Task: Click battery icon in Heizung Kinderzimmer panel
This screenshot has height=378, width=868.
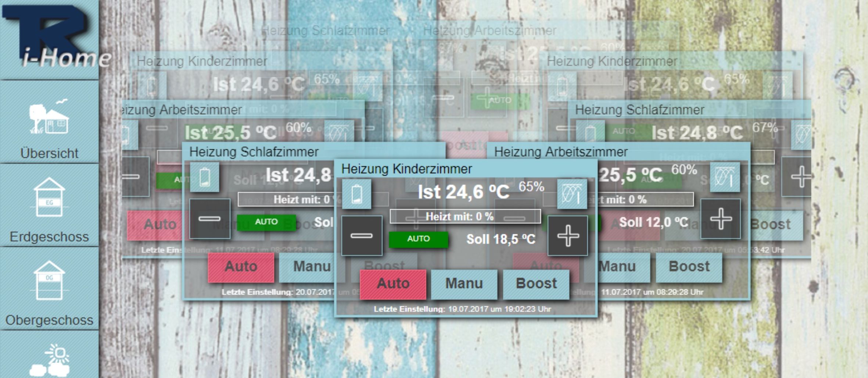Action: (x=356, y=194)
